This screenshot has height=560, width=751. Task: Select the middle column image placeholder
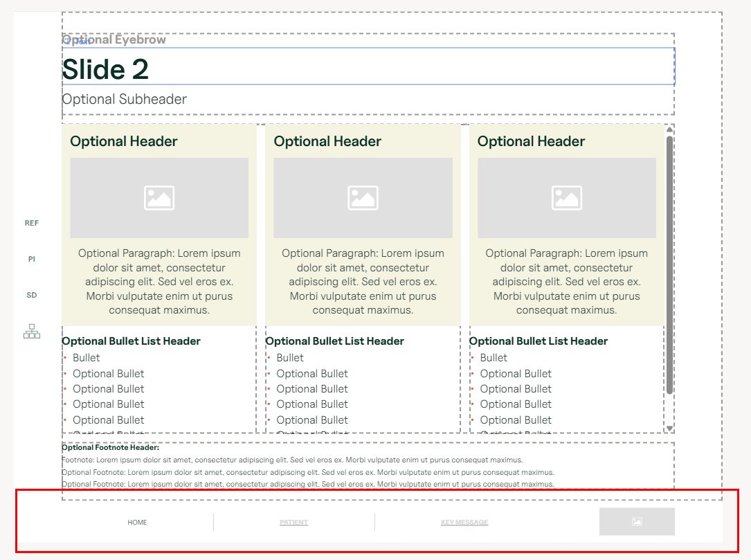click(363, 198)
